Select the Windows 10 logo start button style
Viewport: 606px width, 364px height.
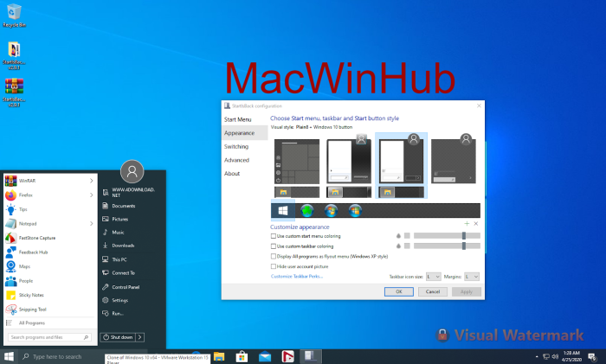(x=283, y=211)
